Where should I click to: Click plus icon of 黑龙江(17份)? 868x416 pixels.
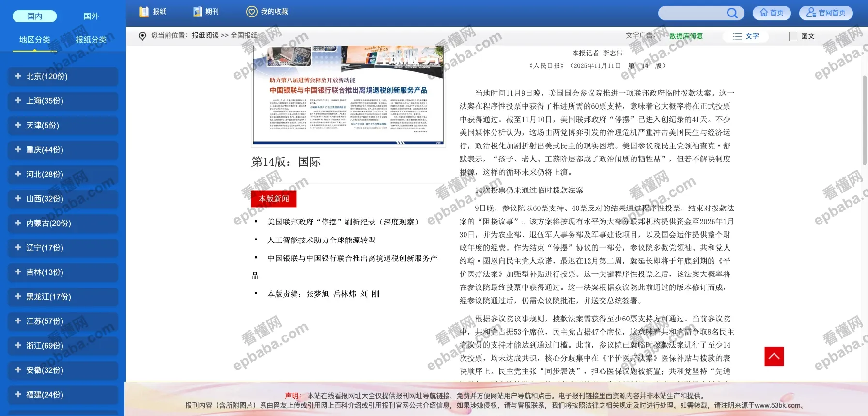[18, 296]
